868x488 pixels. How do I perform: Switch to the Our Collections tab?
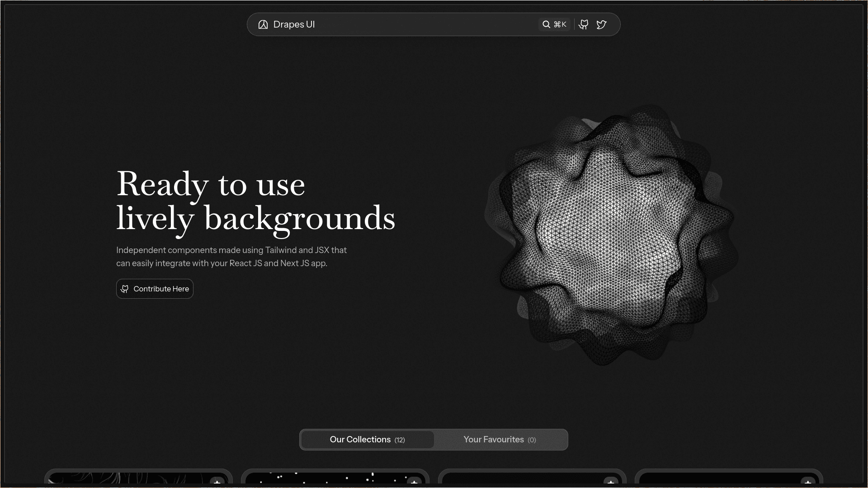tap(367, 440)
